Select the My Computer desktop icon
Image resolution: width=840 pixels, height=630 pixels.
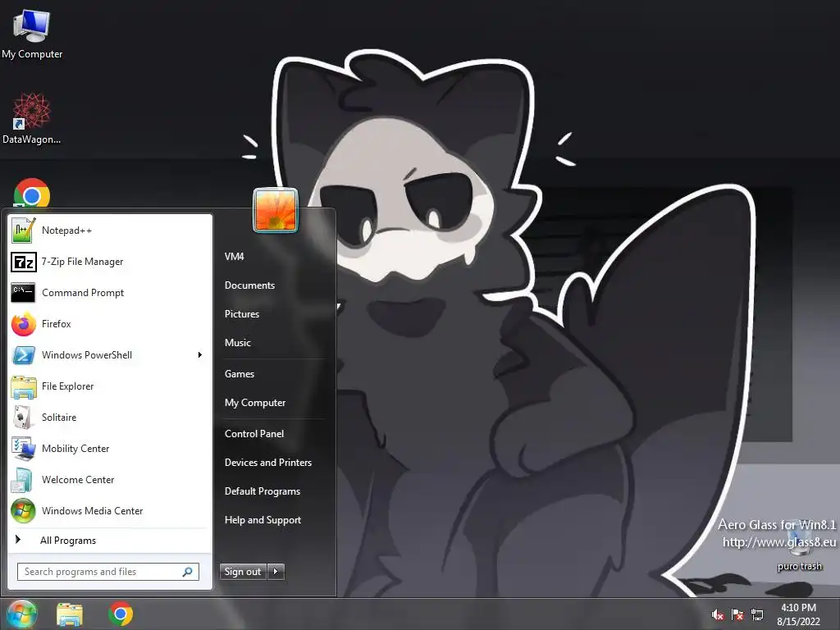pyautogui.click(x=32, y=25)
